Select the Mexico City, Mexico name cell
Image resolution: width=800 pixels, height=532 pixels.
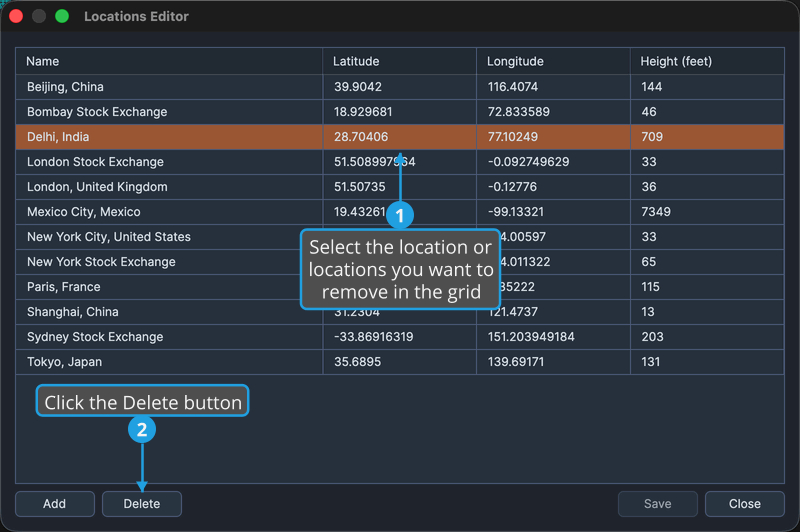(x=169, y=212)
